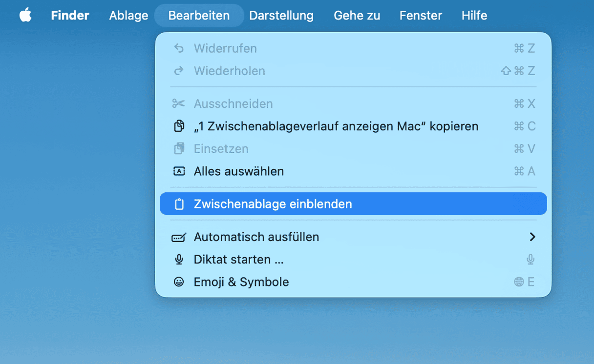Image resolution: width=594 pixels, height=364 pixels.
Task: Click the microphone icon next to Diktat starten
Action: (x=179, y=260)
